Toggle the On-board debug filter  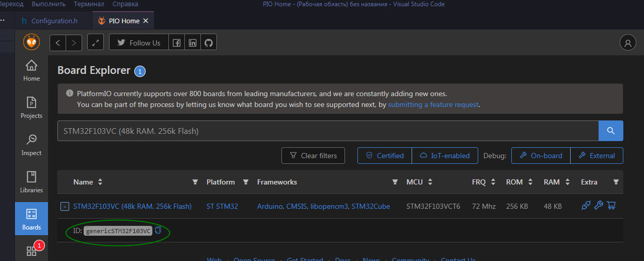[541, 156]
